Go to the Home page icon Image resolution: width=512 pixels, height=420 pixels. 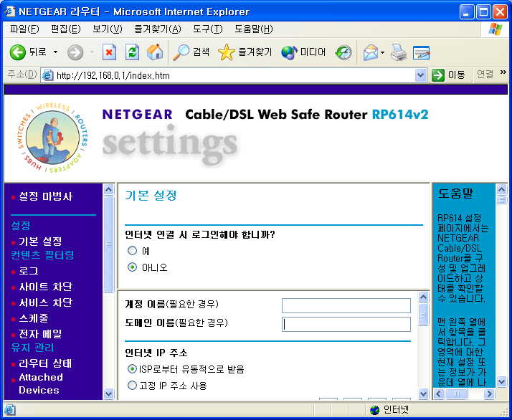[x=155, y=52]
